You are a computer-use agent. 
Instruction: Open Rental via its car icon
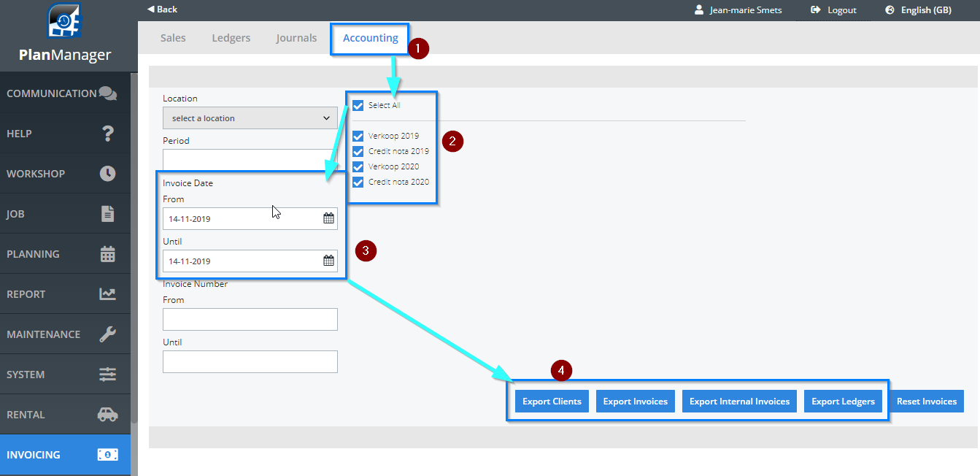coord(107,415)
